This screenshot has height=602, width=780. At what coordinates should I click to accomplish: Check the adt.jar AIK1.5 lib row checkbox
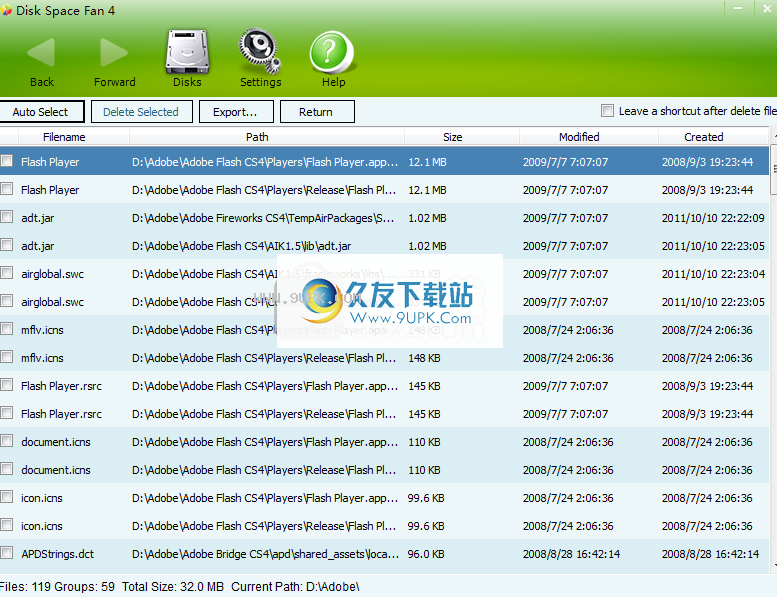[x=7, y=245]
